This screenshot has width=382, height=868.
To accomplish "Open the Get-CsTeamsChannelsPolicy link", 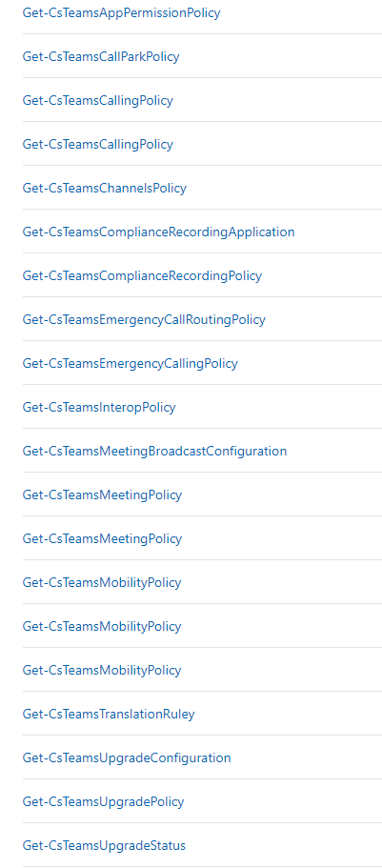I will pyautogui.click(x=104, y=188).
